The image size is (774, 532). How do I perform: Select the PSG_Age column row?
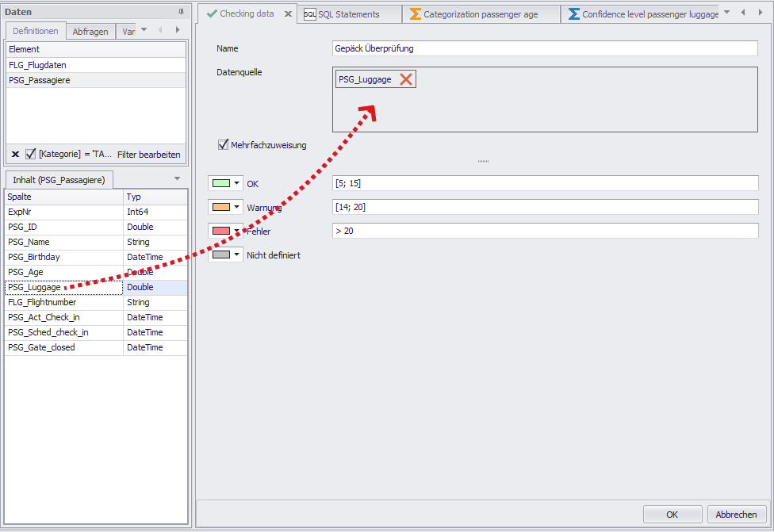pos(96,272)
